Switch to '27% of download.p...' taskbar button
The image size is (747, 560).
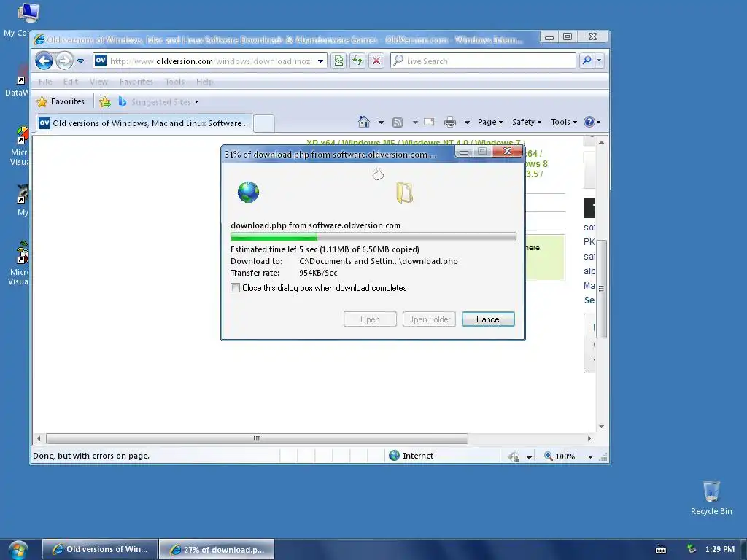[216, 549]
